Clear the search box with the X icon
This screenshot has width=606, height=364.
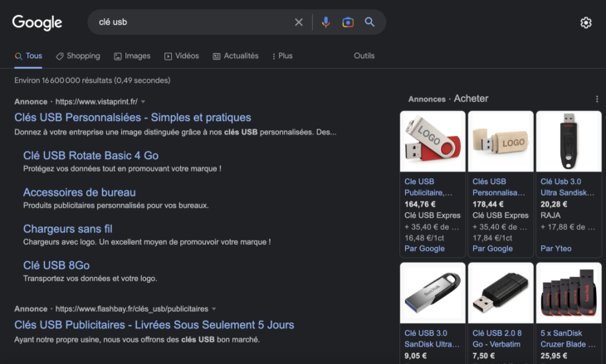tap(299, 22)
